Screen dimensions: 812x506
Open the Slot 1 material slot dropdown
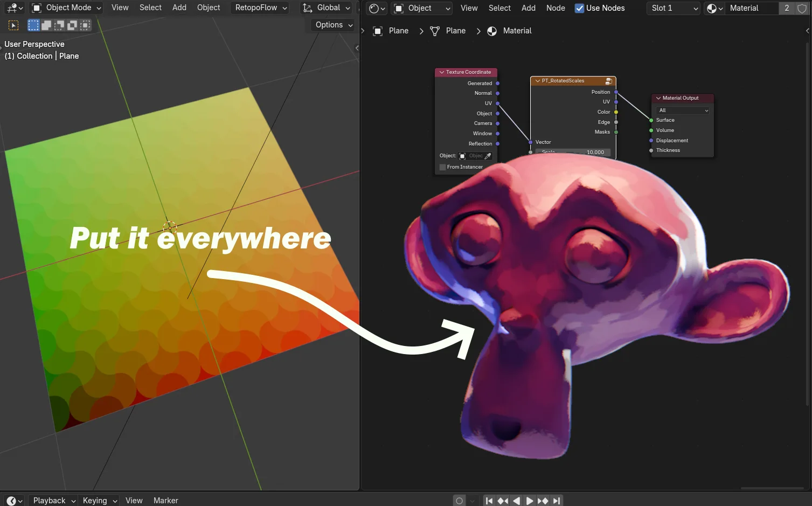(x=672, y=8)
